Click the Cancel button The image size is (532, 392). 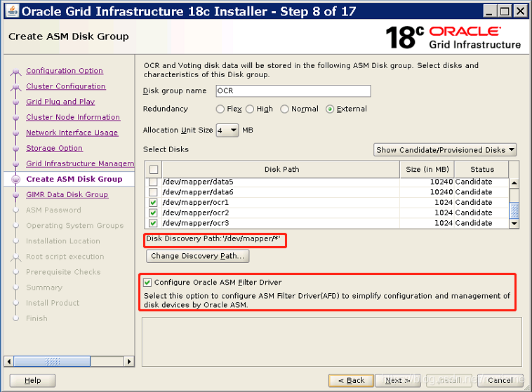point(500,381)
